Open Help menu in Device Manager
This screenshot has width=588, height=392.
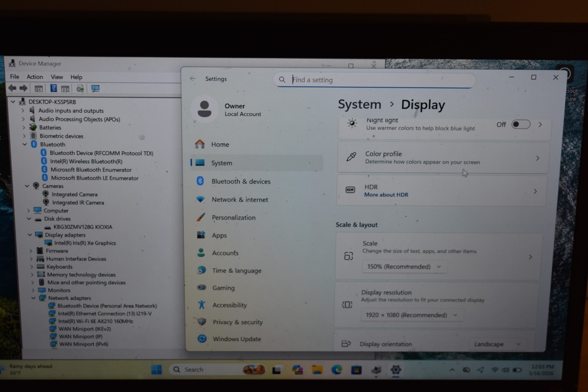[x=76, y=77]
